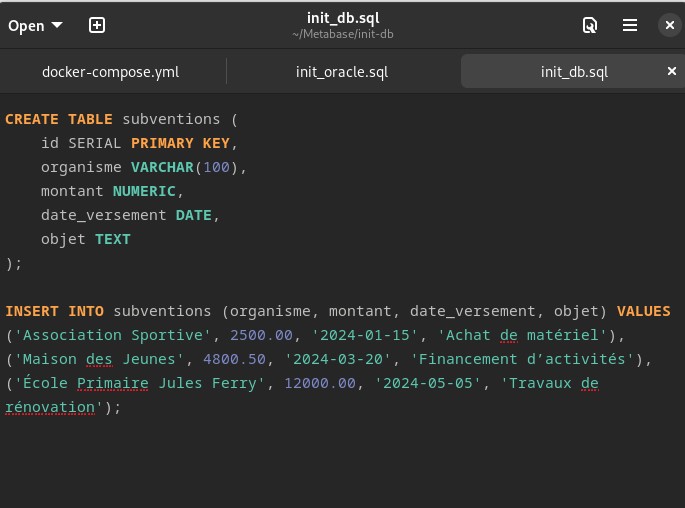
Task: Click the init_db.sql title in header bar
Action: tap(342, 18)
